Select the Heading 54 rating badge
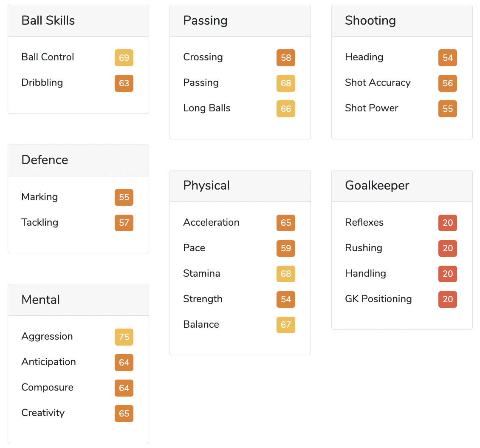This screenshot has width=480, height=448. pos(448,57)
